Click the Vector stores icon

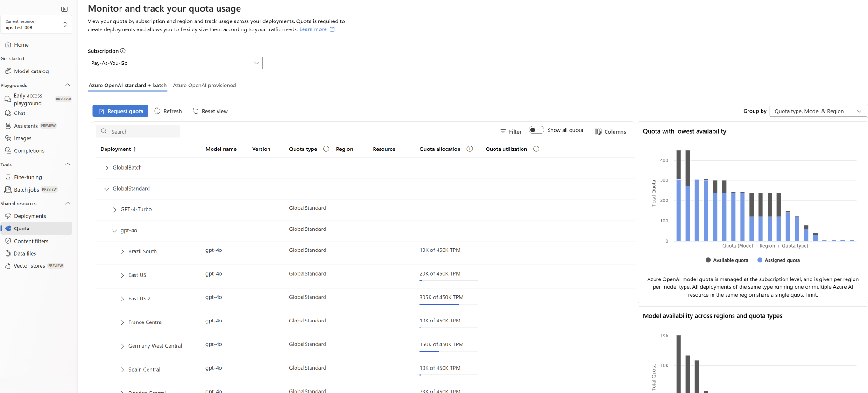[x=8, y=266]
